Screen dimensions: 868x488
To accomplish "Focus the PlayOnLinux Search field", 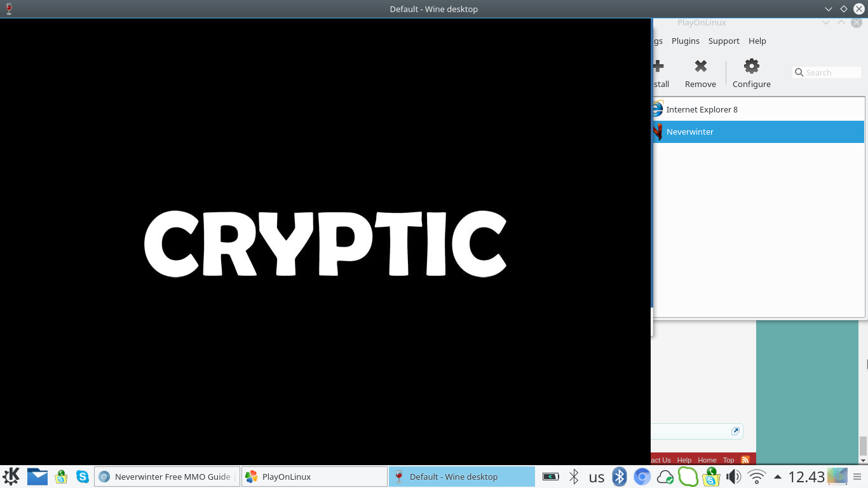I will (x=827, y=72).
